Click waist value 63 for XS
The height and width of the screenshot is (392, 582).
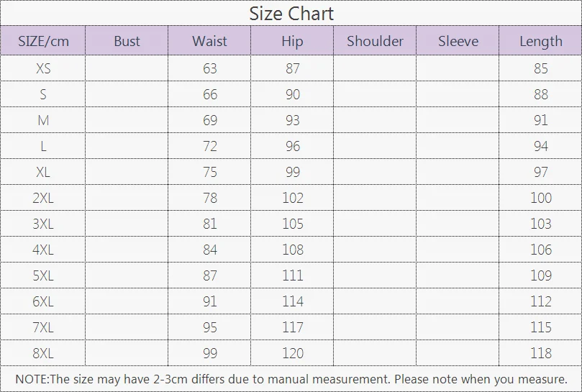[x=210, y=68]
